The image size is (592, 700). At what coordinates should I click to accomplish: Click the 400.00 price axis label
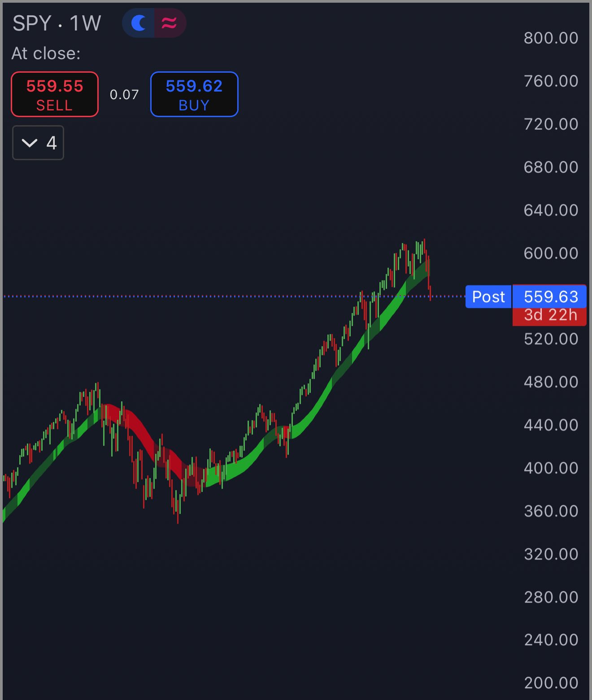pos(551,468)
